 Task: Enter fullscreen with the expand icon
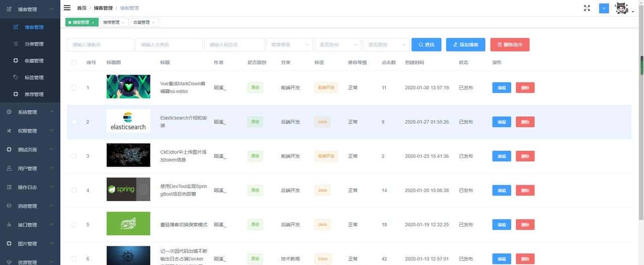[x=587, y=8]
